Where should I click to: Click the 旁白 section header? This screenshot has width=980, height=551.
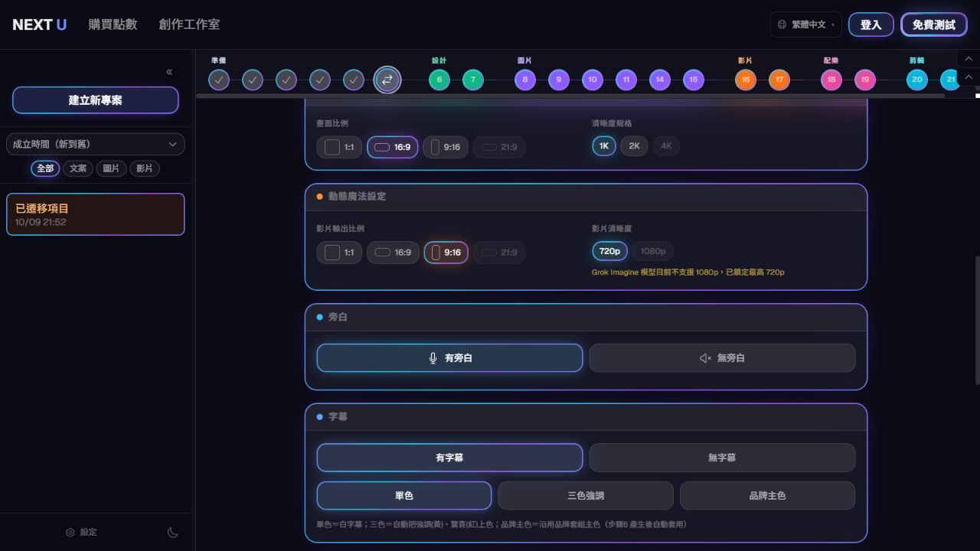(586, 317)
